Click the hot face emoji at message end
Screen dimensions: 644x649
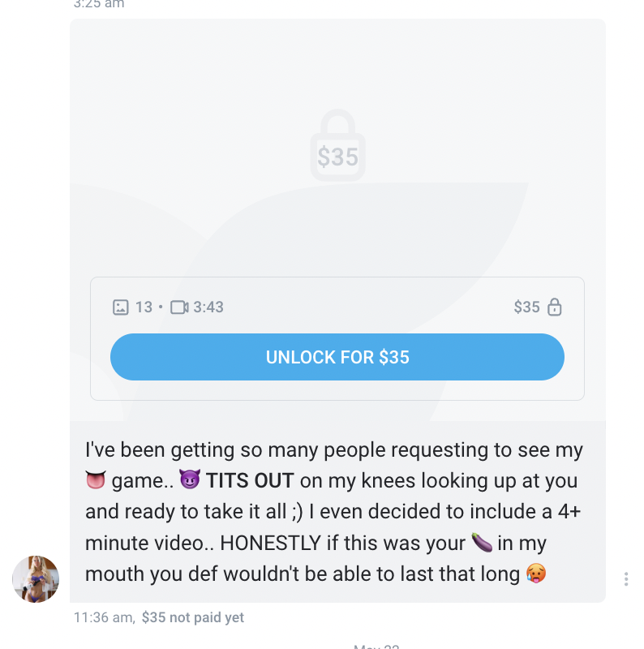point(535,574)
